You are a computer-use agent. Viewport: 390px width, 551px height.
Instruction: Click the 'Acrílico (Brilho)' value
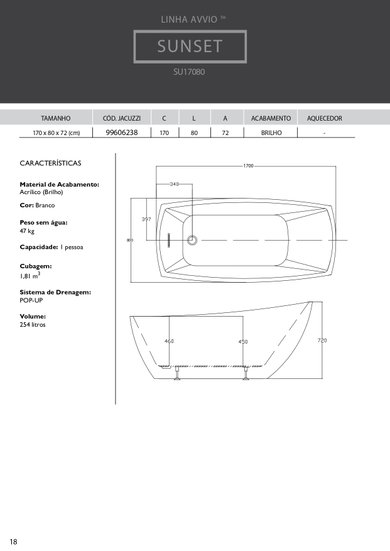41,192
